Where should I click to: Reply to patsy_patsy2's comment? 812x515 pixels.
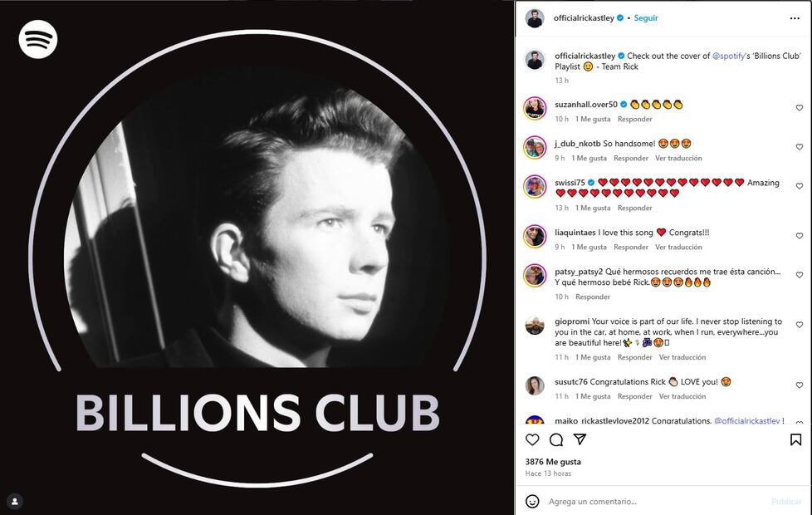point(593,297)
